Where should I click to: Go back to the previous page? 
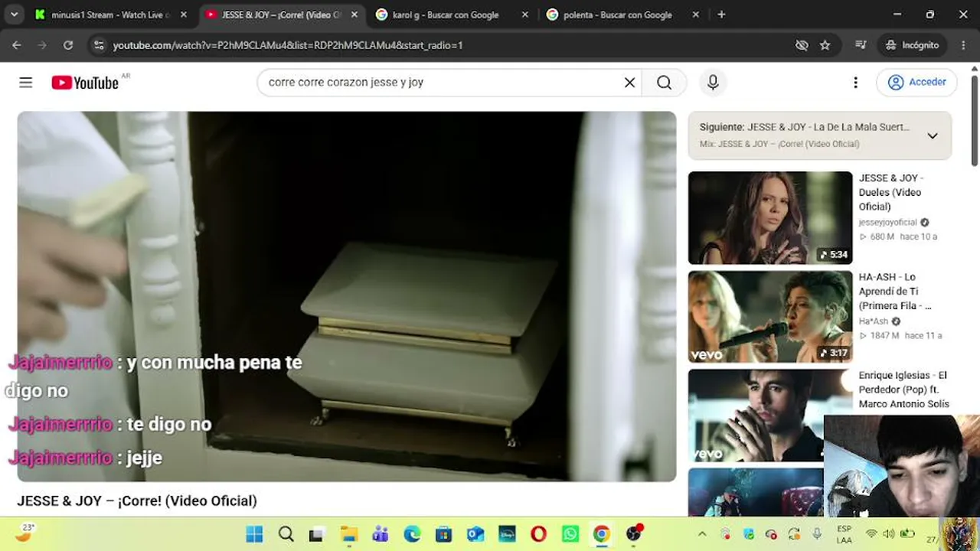point(17,45)
